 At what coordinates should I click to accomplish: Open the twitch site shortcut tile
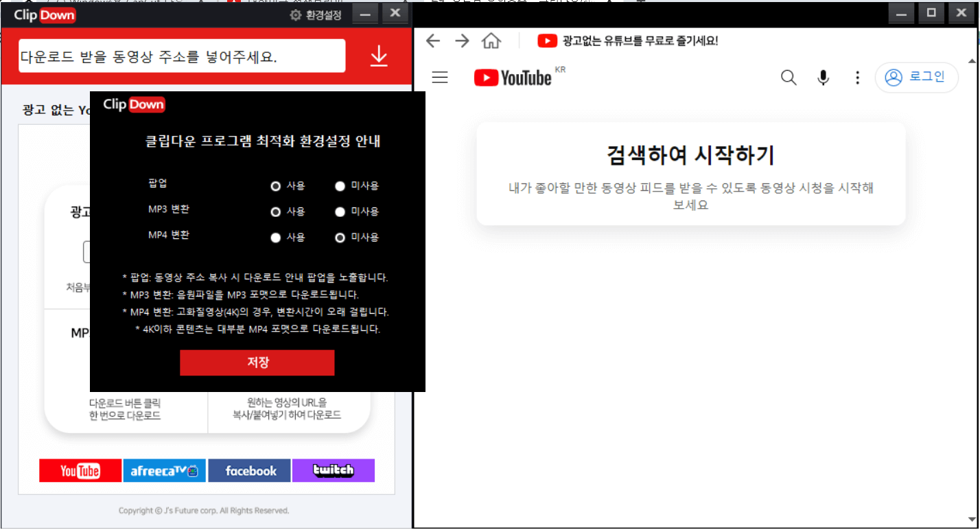[x=334, y=470]
